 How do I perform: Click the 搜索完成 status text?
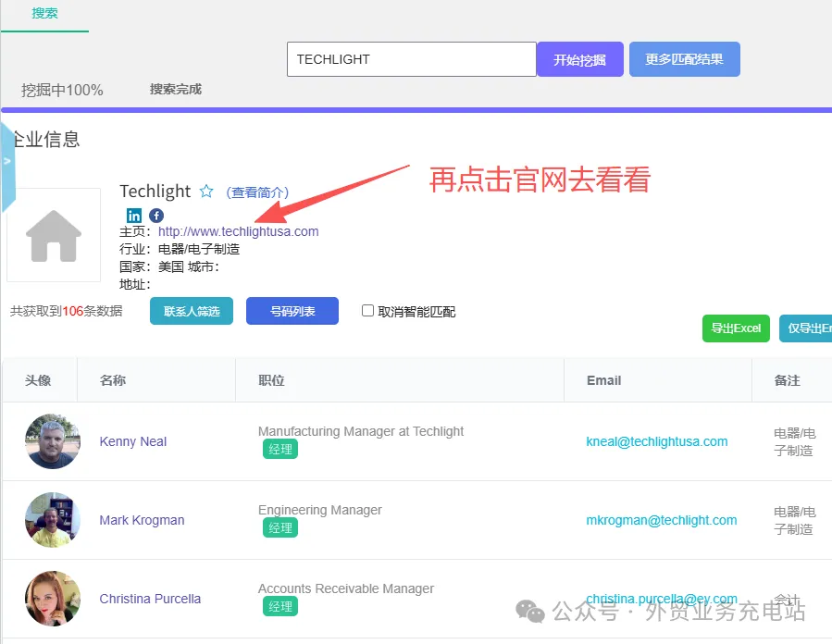tap(176, 89)
